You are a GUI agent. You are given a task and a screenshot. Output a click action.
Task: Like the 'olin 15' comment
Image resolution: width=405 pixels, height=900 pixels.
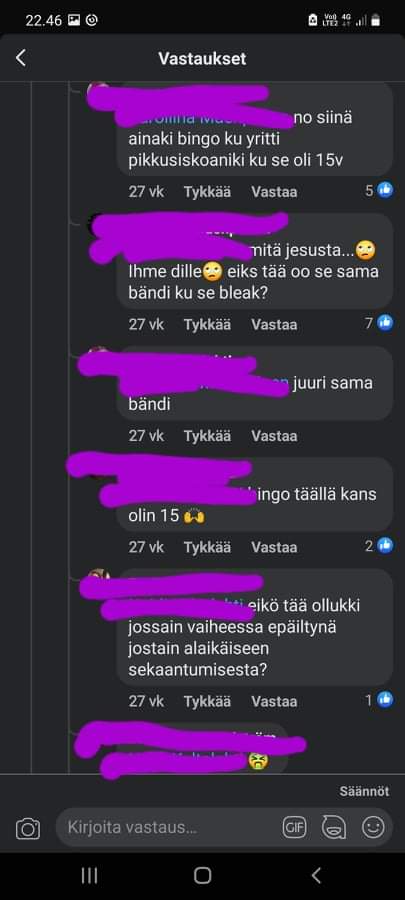(x=207, y=547)
